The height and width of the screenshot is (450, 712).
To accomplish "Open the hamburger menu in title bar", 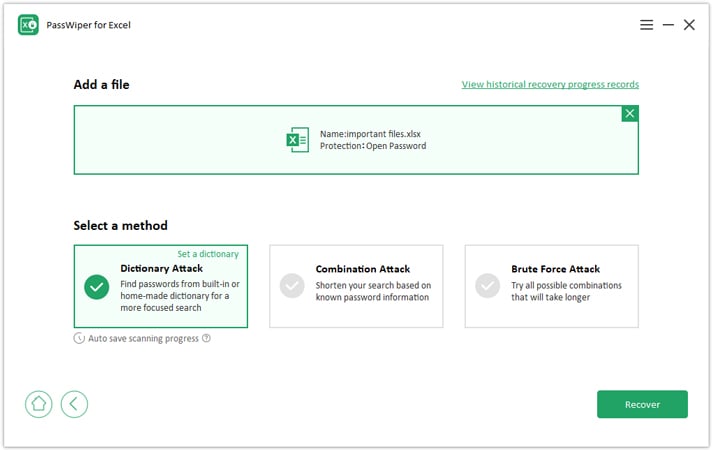I will (647, 25).
